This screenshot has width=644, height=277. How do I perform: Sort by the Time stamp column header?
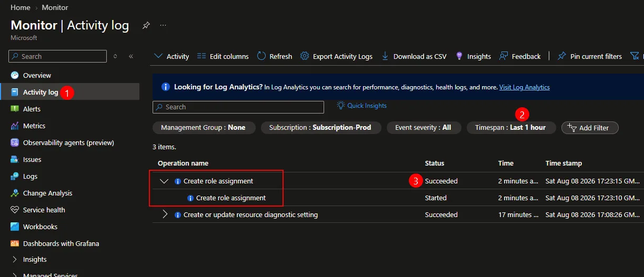[x=563, y=163]
